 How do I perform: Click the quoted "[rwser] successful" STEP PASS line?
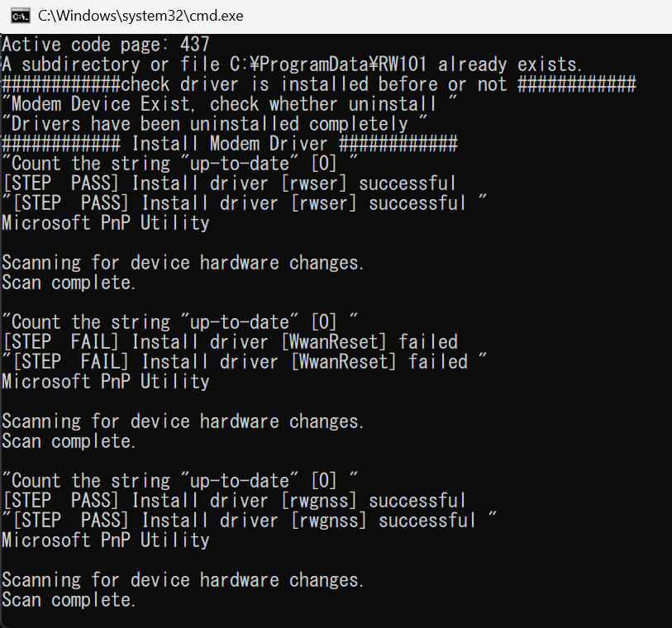click(244, 202)
